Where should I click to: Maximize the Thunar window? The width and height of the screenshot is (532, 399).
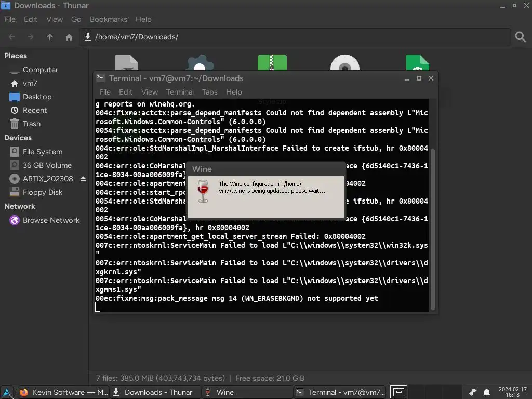514,5
